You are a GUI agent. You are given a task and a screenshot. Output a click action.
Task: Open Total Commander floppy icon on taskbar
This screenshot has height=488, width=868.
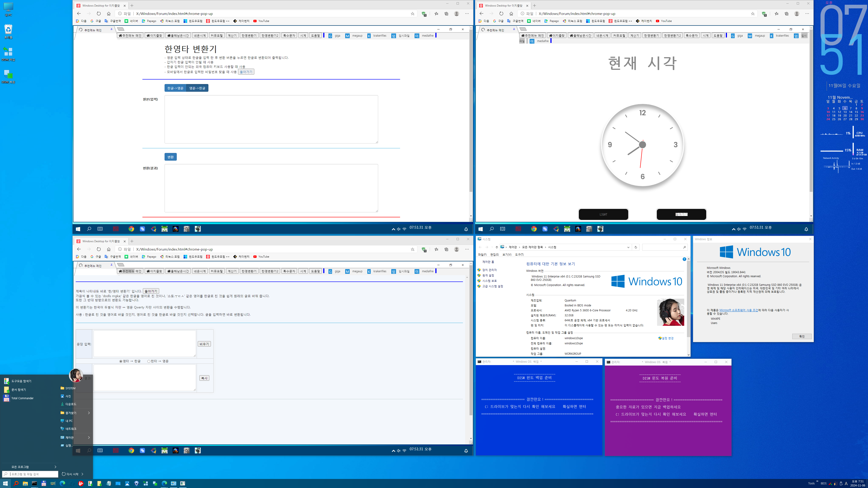coord(44,483)
